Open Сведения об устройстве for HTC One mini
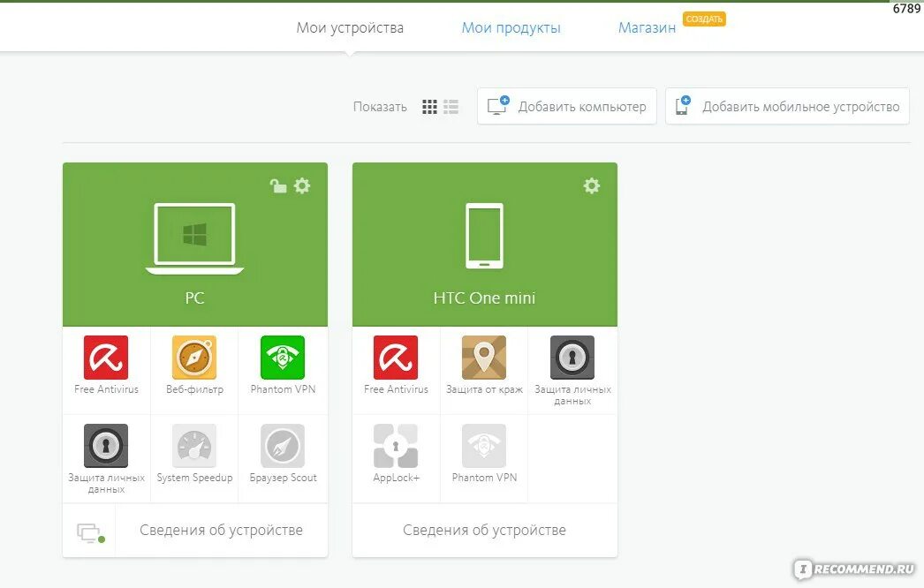The width and height of the screenshot is (924, 588). 484,531
